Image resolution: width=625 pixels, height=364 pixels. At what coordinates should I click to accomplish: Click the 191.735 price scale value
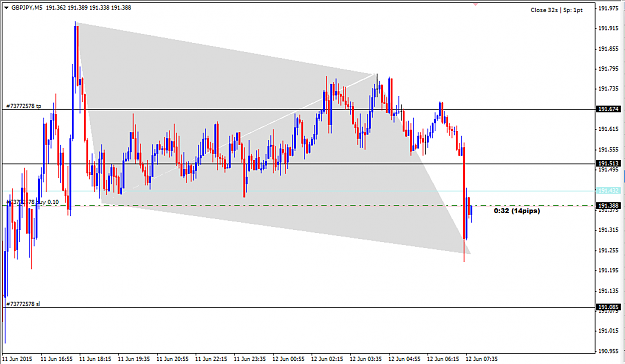[x=608, y=89]
